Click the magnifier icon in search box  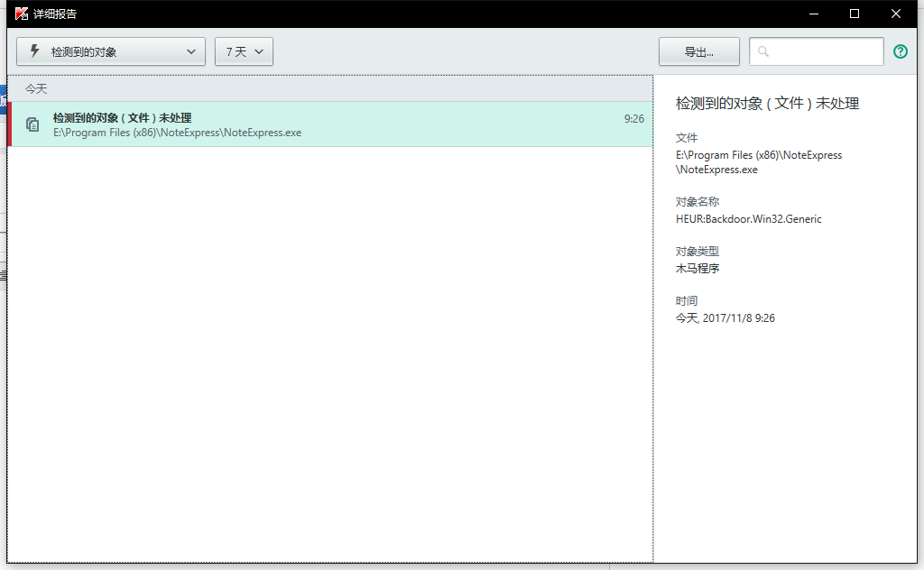pyautogui.click(x=763, y=51)
